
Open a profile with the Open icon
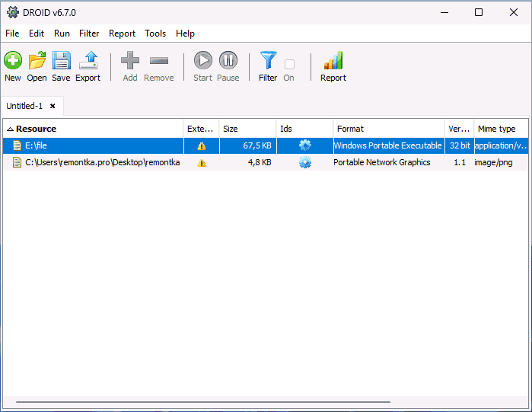(x=37, y=60)
